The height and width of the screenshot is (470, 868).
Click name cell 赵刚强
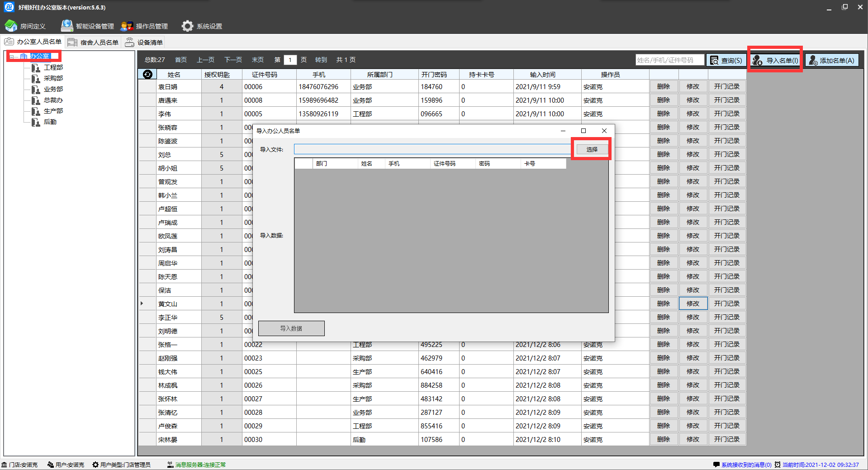(x=179, y=358)
